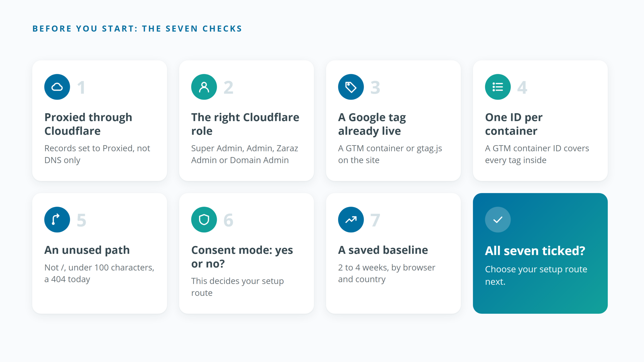Click '2 to 4 weeks, by browser and country'
The height and width of the screenshot is (362, 644).
pyautogui.click(x=387, y=273)
